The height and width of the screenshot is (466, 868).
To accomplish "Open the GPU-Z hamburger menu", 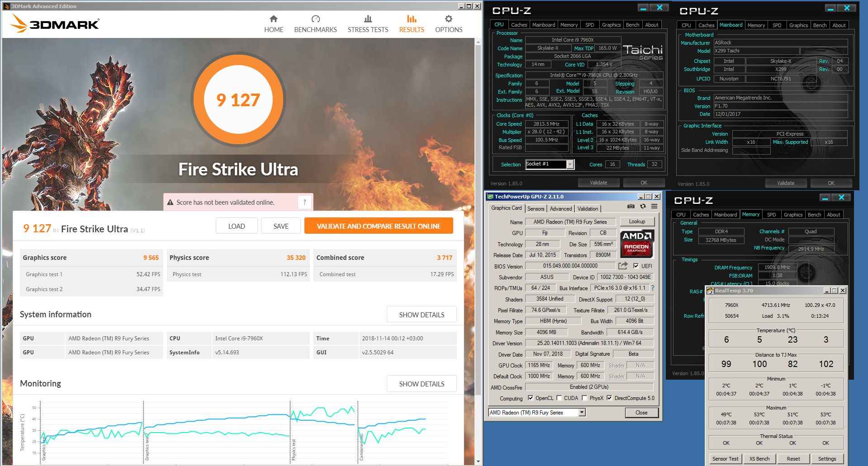I will (654, 206).
